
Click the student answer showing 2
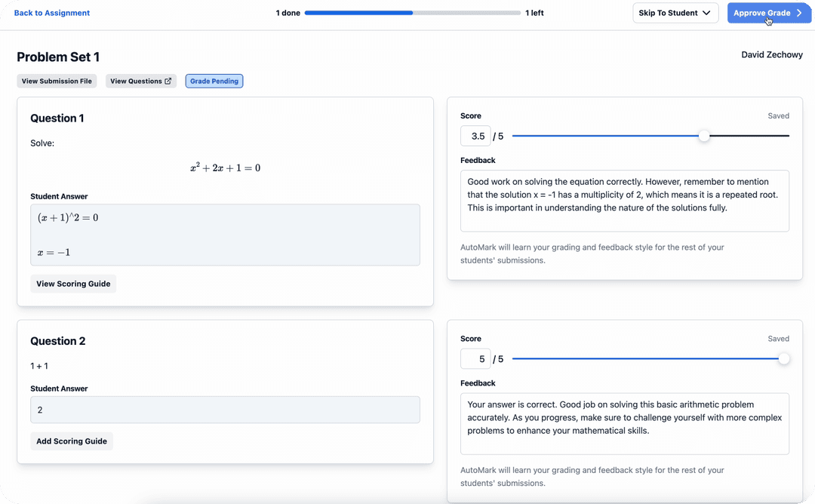[x=225, y=410]
